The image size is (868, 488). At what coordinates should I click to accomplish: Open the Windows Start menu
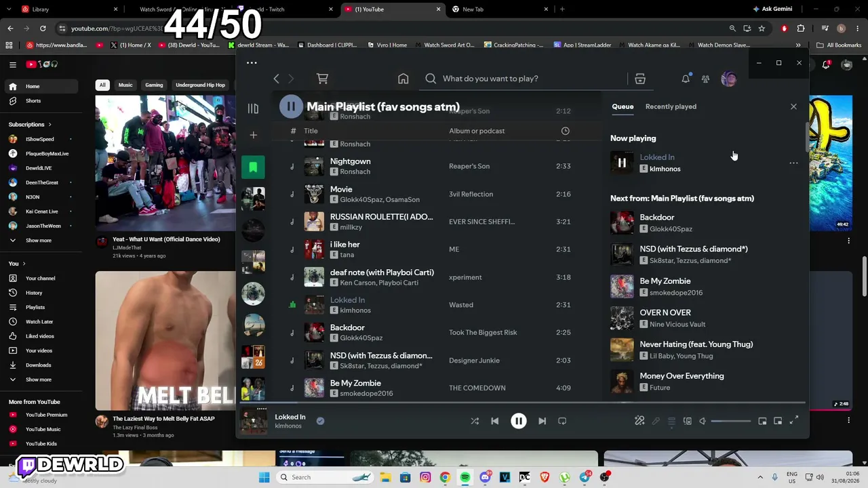[264, 477]
